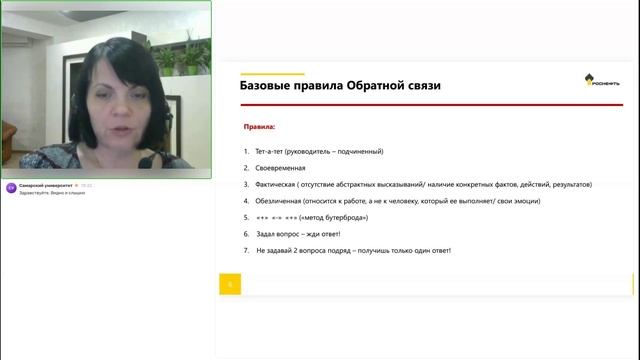Click the slide title 'Базовые правила Обратной связи'
640x360 pixels.
pyautogui.click(x=340, y=85)
